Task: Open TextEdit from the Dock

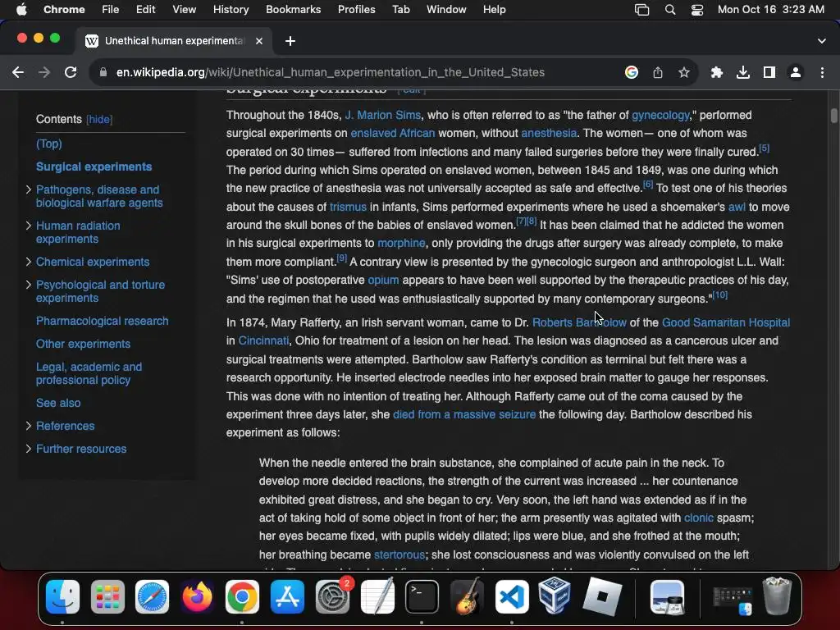Action: point(377,596)
